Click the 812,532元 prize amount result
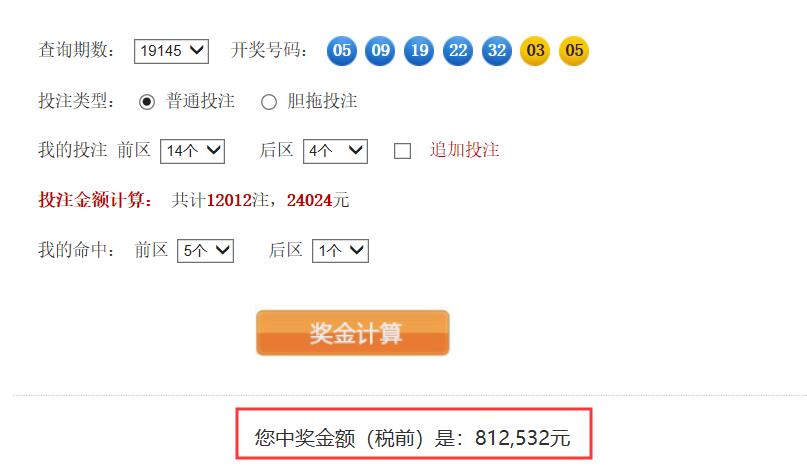This screenshot has height=469, width=807. [522, 438]
